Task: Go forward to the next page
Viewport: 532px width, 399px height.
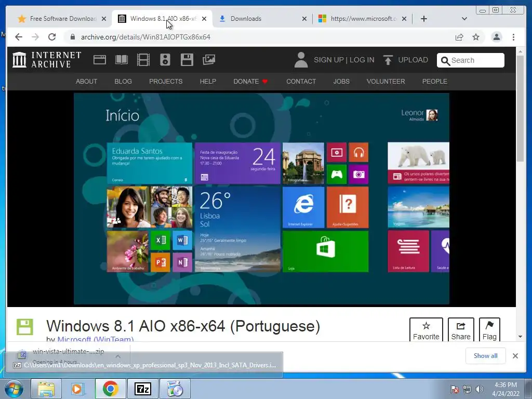Action: pos(35,37)
